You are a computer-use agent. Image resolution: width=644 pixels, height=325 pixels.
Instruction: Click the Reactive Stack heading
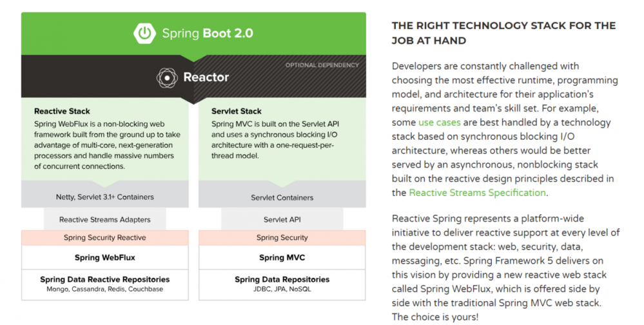[x=63, y=112]
